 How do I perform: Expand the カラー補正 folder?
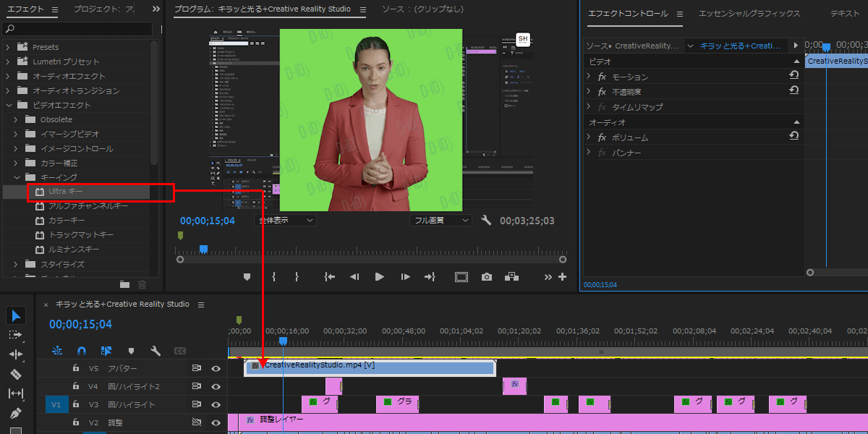(17, 163)
